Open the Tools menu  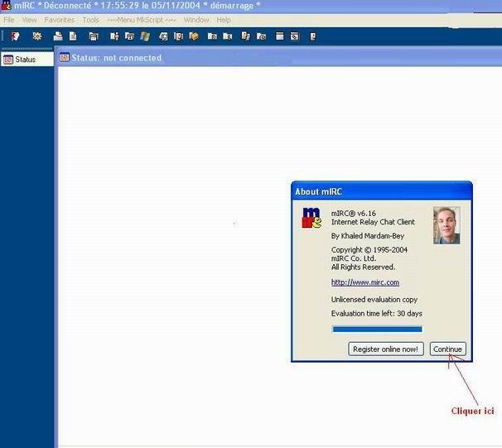pyautogui.click(x=90, y=20)
